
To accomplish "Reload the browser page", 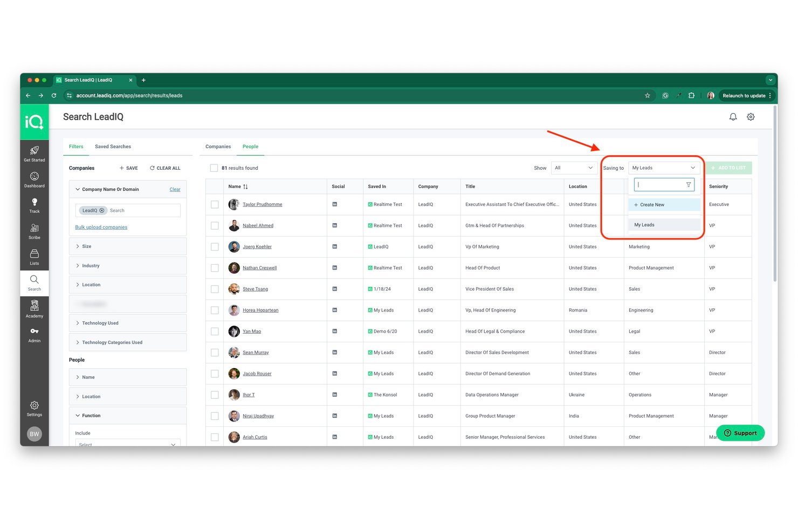I will coord(54,95).
